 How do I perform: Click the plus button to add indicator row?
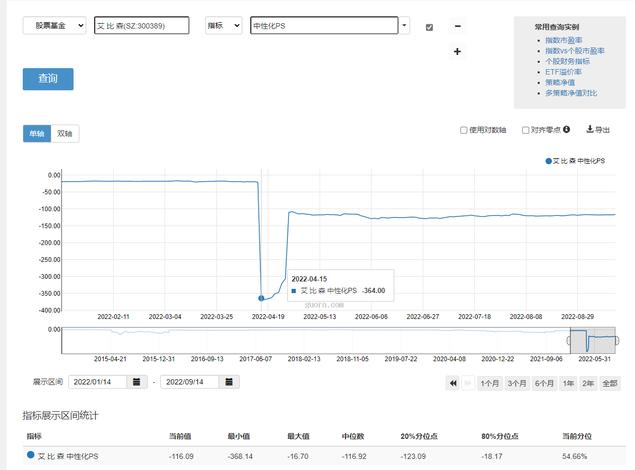(x=458, y=52)
